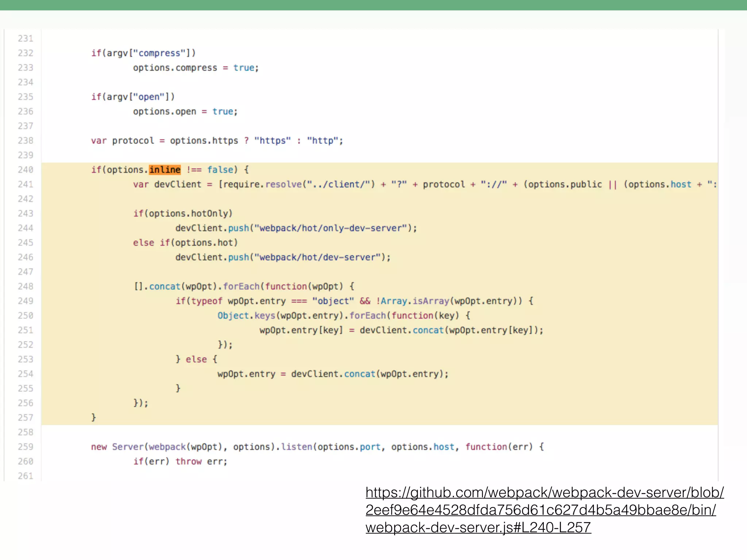The height and width of the screenshot is (560, 747).
Task: Click the argv["open"] condition
Action: 133,97
